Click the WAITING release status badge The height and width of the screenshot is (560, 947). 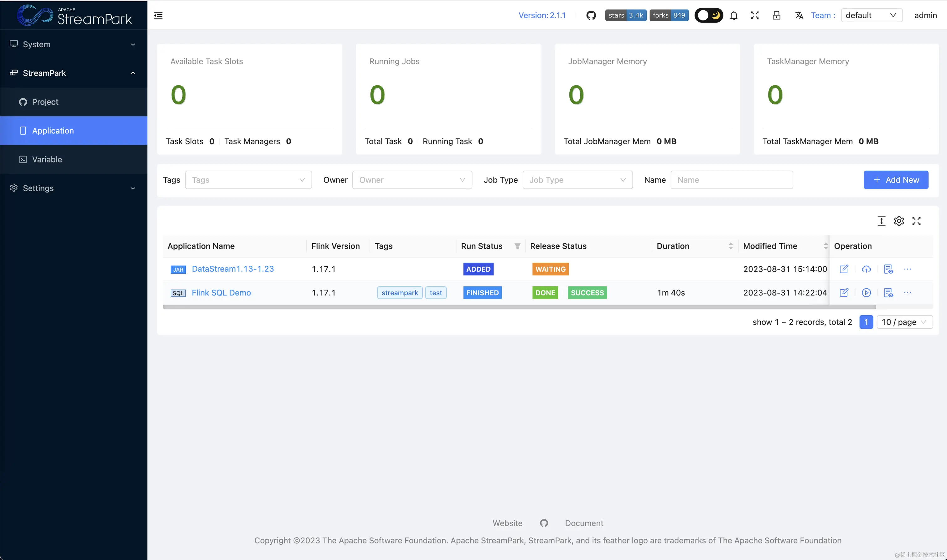coord(550,269)
